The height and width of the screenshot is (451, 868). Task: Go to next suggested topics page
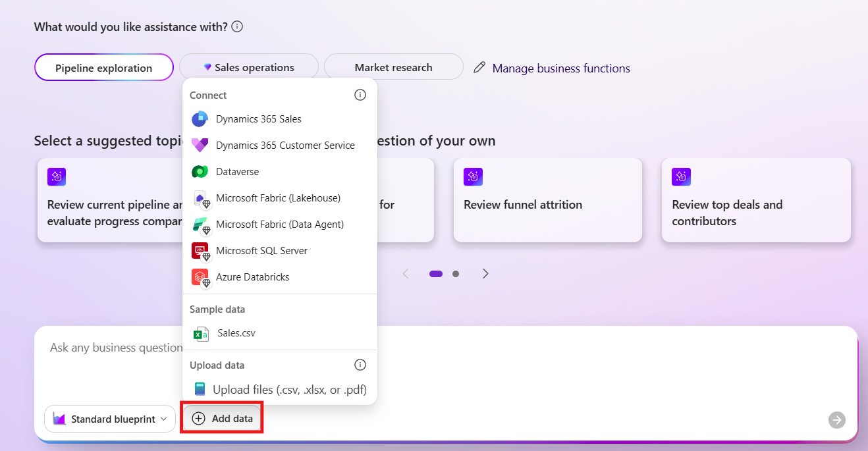[x=485, y=274]
